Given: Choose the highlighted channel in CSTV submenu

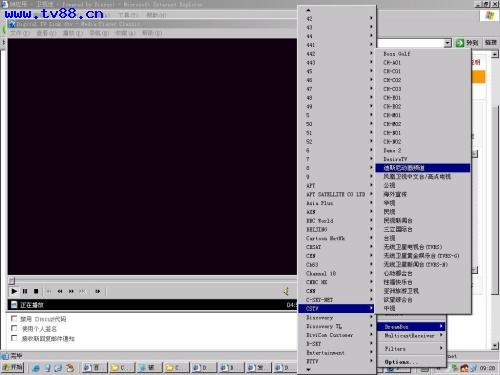Looking at the screenshot, I should 423,168.
